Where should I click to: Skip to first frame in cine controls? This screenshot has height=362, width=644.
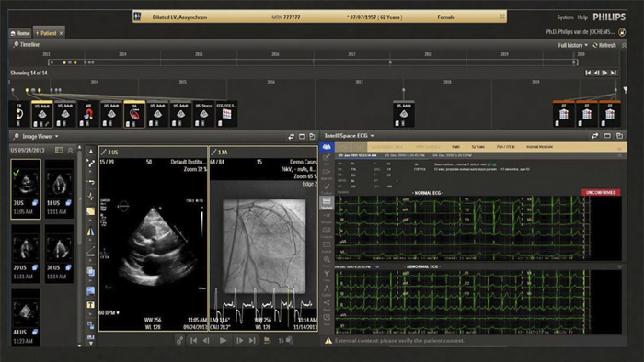tap(193, 340)
